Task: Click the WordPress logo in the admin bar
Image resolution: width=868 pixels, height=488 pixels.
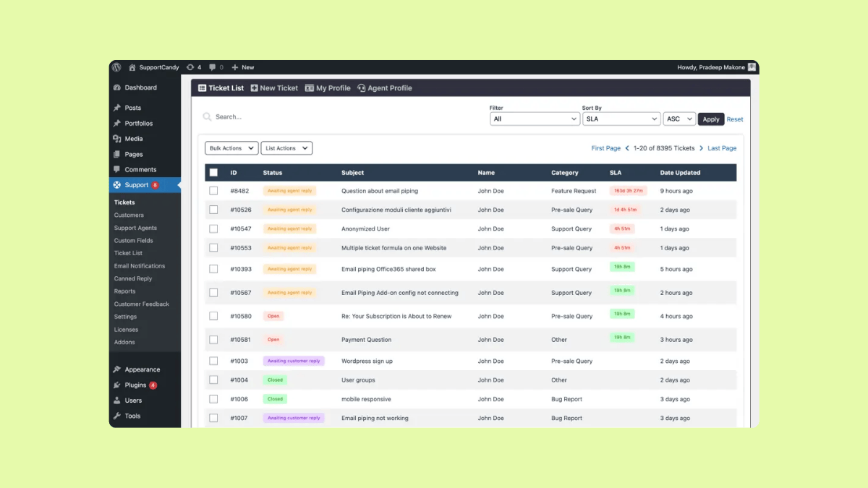Action: coord(116,67)
